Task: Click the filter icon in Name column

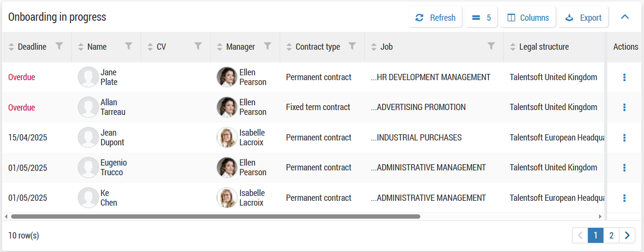Action: [129, 46]
